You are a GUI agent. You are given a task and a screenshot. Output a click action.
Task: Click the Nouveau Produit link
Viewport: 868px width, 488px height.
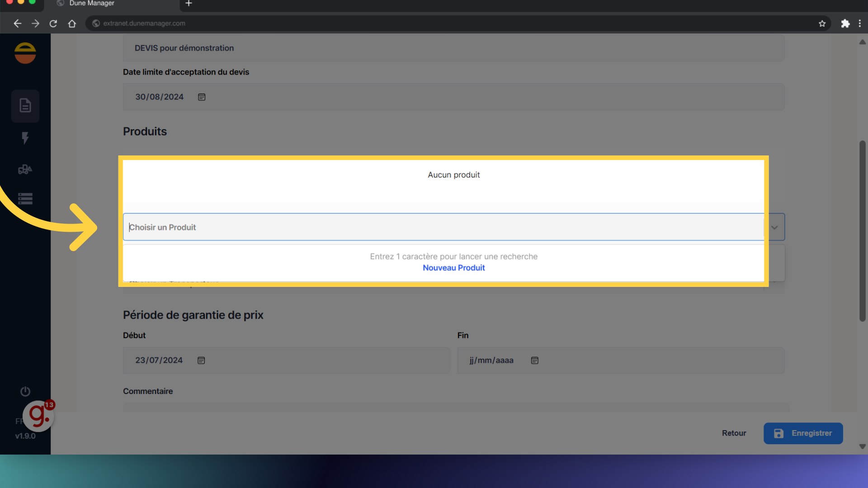[x=453, y=268]
